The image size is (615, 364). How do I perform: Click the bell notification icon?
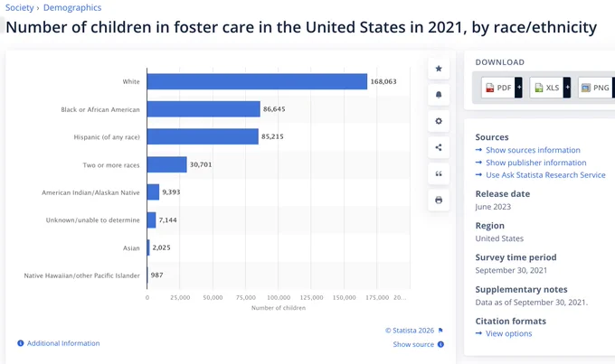[439, 95]
